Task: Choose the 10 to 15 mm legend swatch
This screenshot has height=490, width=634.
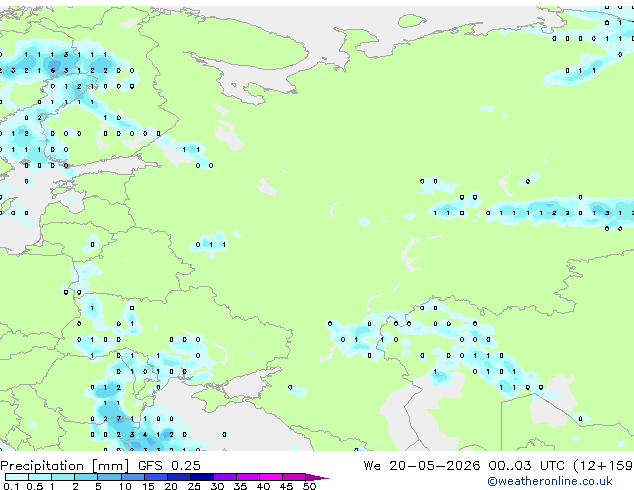Action: [x=132, y=477]
